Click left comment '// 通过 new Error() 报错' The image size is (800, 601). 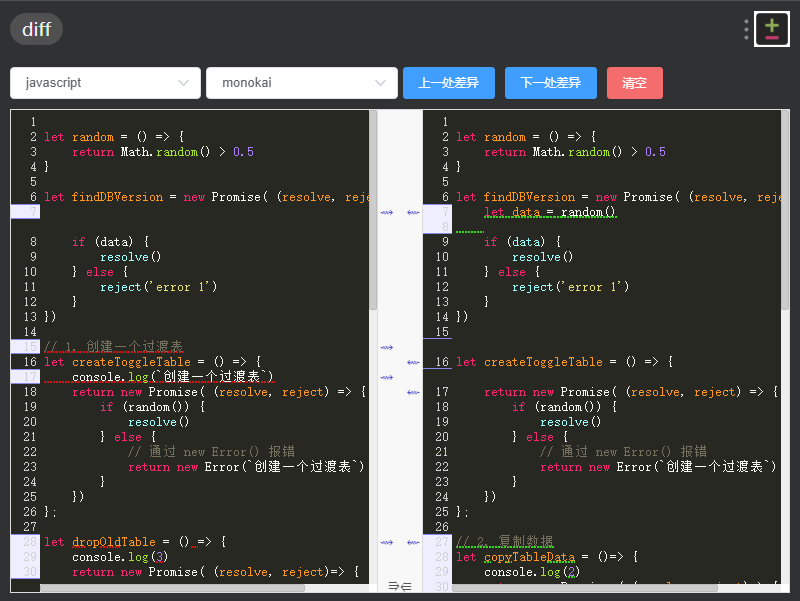[x=211, y=452]
